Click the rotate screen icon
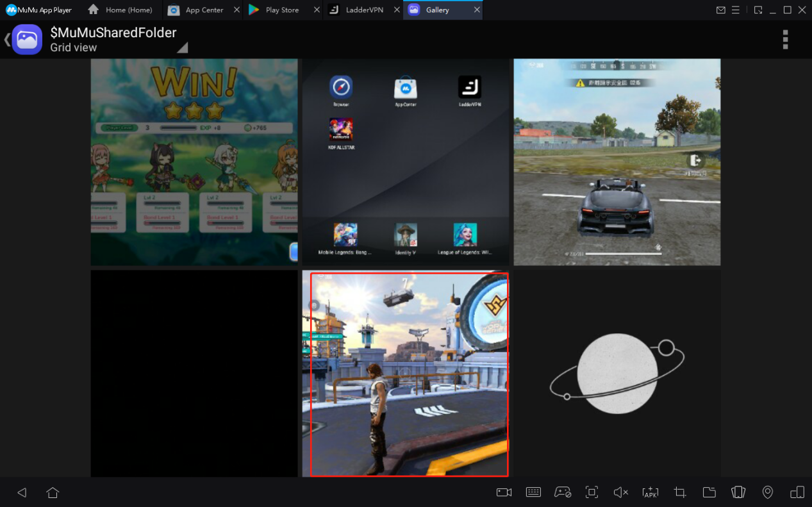The image size is (812, 507). [797, 492]
